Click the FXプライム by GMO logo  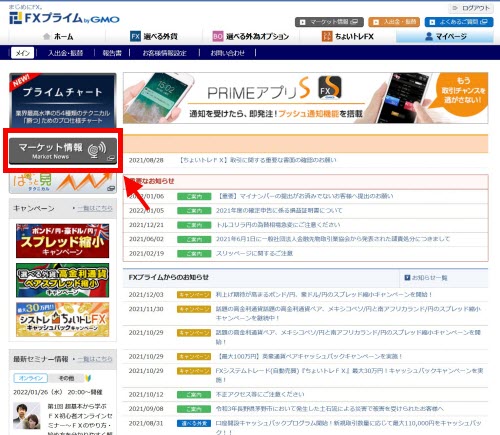pyautogui.click(x=64, y=18)
